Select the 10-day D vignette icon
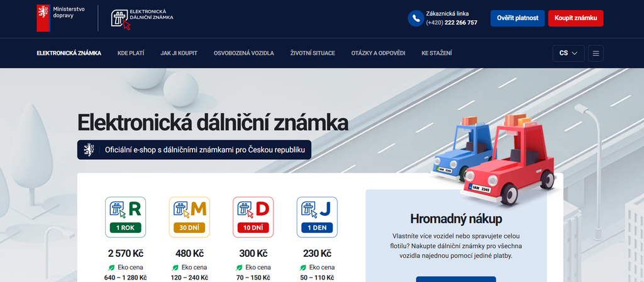Screen dimensions: 644x282 point(253,217)
